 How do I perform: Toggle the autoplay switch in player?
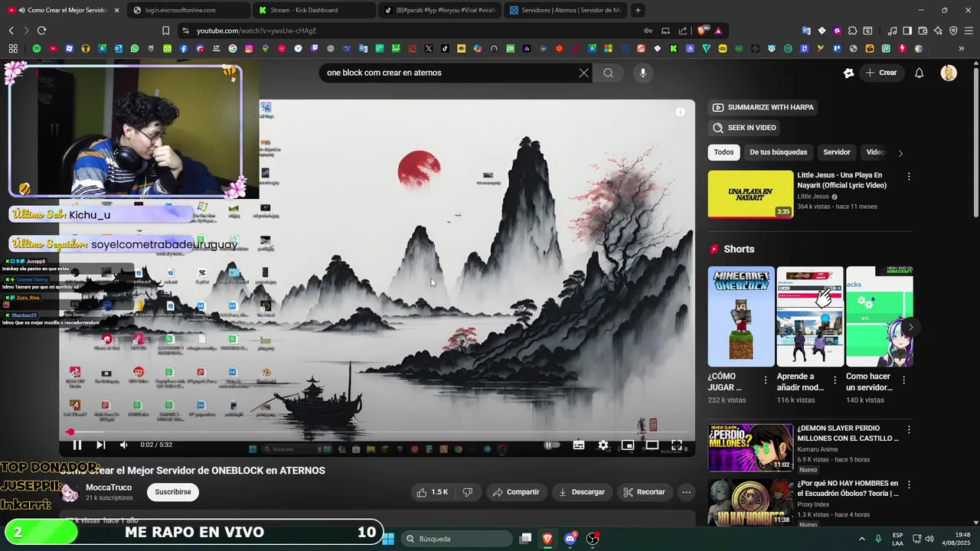[551, 445]
